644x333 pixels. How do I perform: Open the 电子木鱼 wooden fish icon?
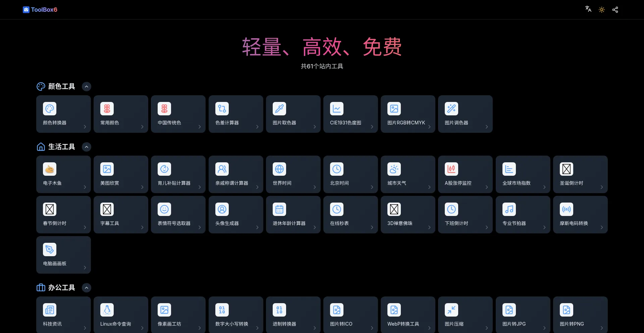coord(50,169)
